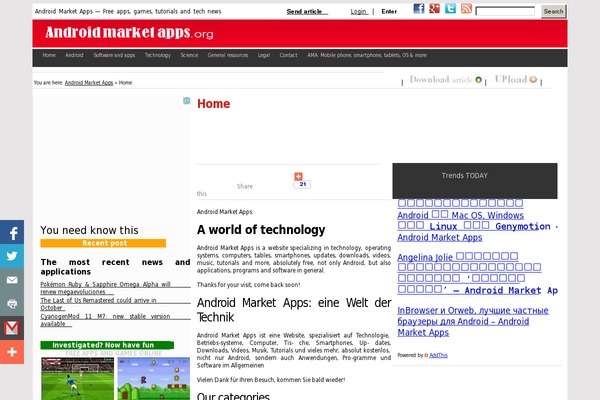Open the Google Plus header icon
Image resolution: width=600 pixels, height=400 pixels.
435,8
